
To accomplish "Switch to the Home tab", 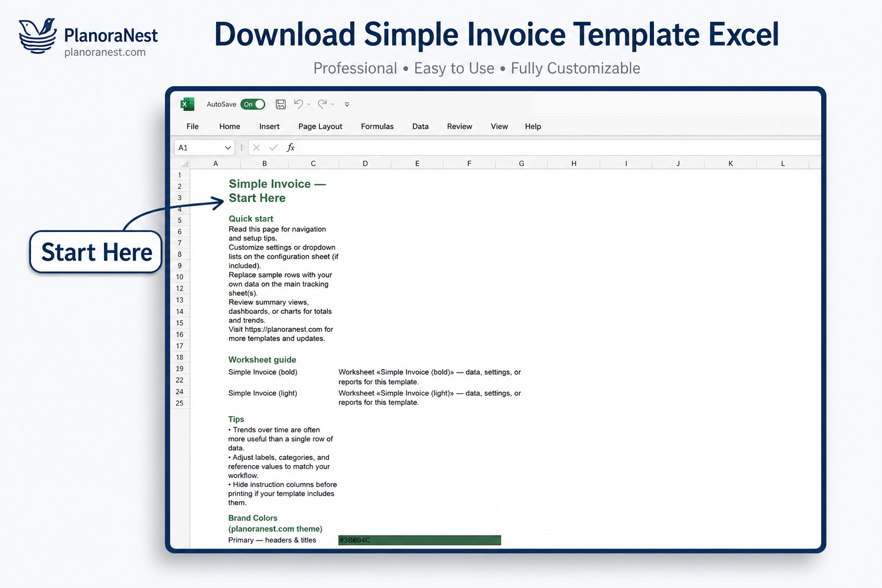I will pos(230,126).
